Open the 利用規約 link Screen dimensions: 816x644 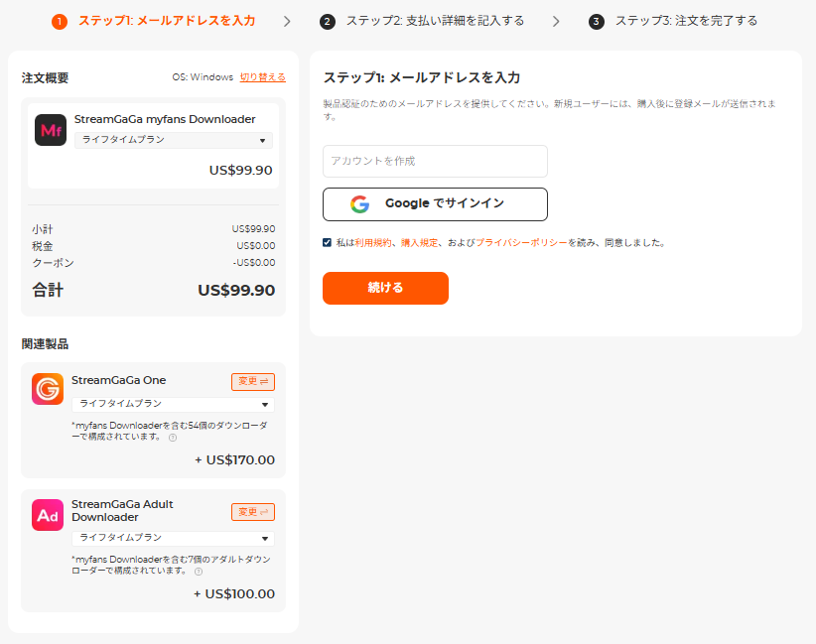click(x=372, y=242)
